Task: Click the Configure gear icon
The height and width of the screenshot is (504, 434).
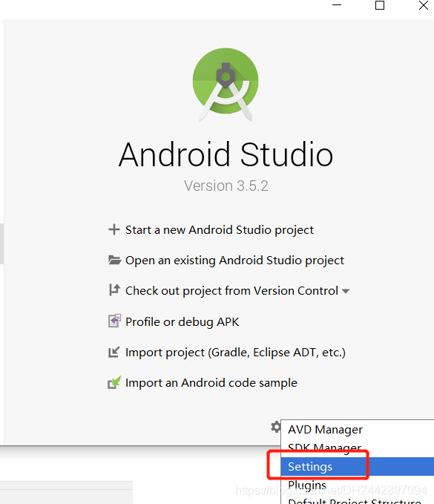Action: pyautogui.click(x=276, y=427)
